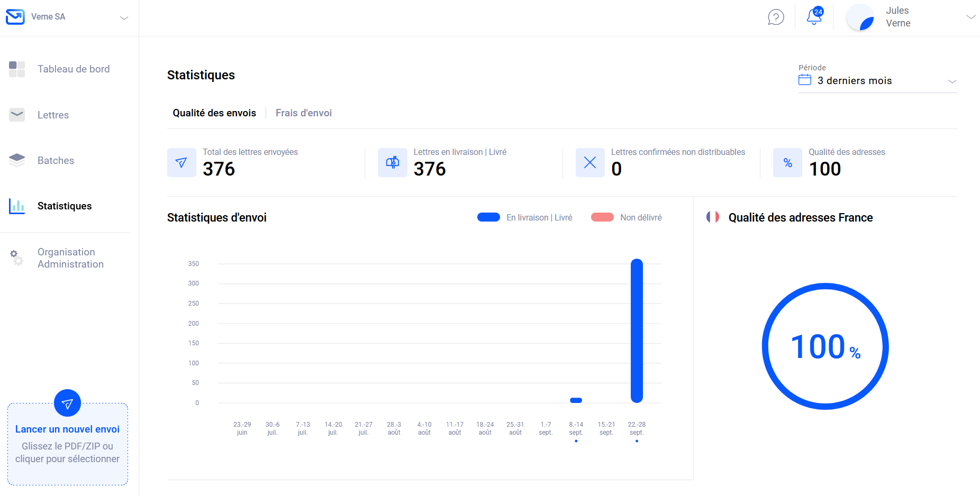Click the Total des lettres envoyées icon
The image size is (980, 496).
pos(182,163)
